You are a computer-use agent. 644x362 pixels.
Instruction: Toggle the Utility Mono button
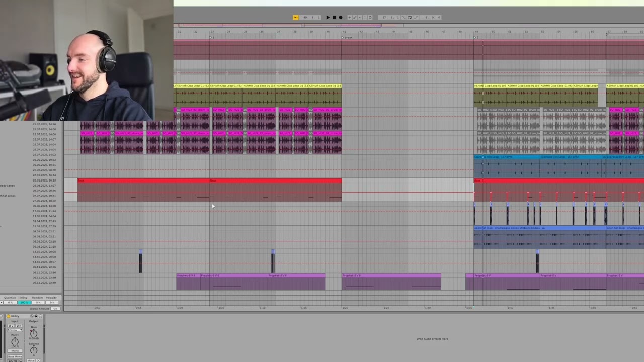click(15, 351)
